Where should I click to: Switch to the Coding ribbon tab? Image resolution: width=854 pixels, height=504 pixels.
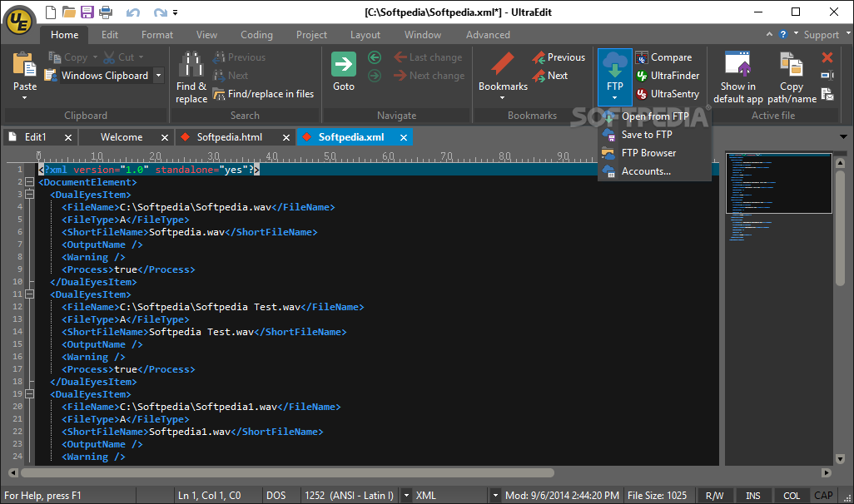click(x=256, y=35)
